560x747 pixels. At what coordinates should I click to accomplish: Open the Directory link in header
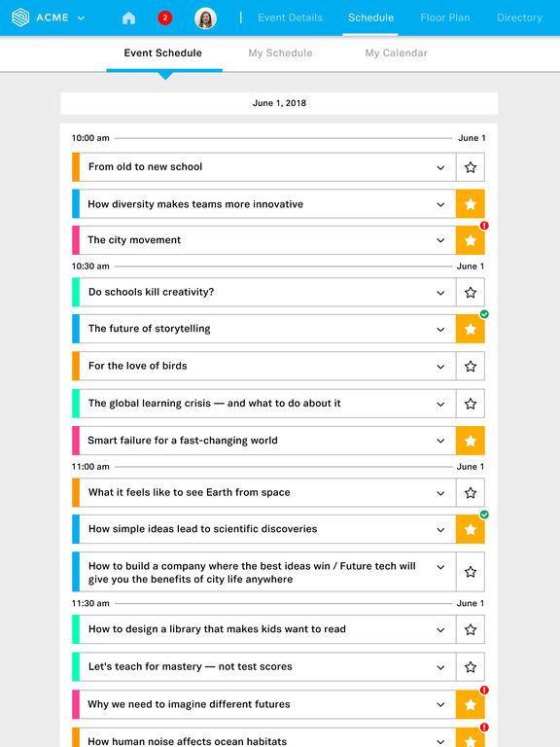519,18
